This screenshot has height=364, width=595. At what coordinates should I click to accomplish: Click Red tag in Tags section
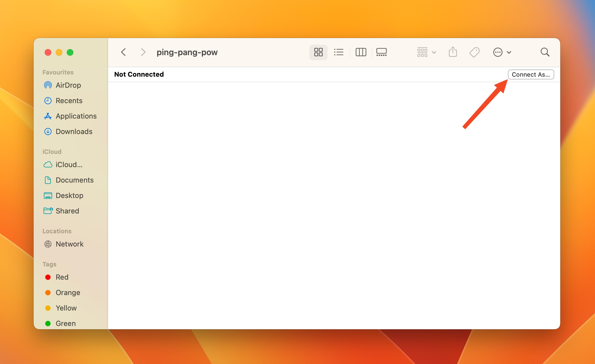click(x=62, y=277)
